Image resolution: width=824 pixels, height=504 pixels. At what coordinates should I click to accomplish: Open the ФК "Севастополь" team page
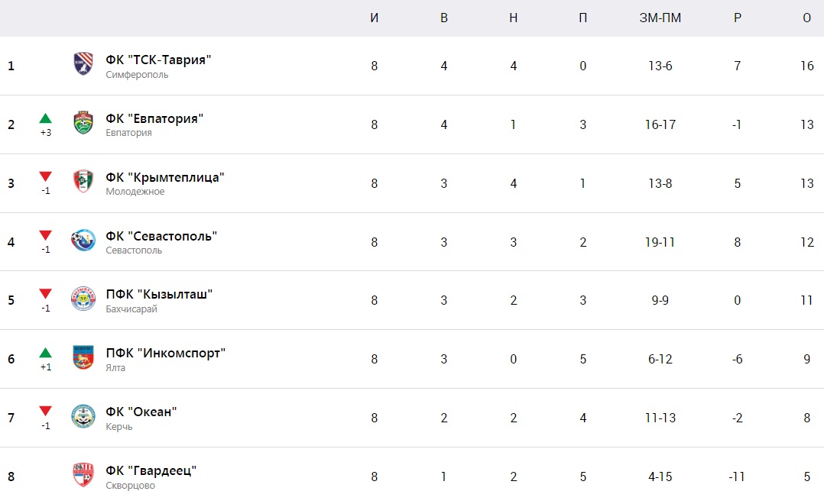point(161,236)
